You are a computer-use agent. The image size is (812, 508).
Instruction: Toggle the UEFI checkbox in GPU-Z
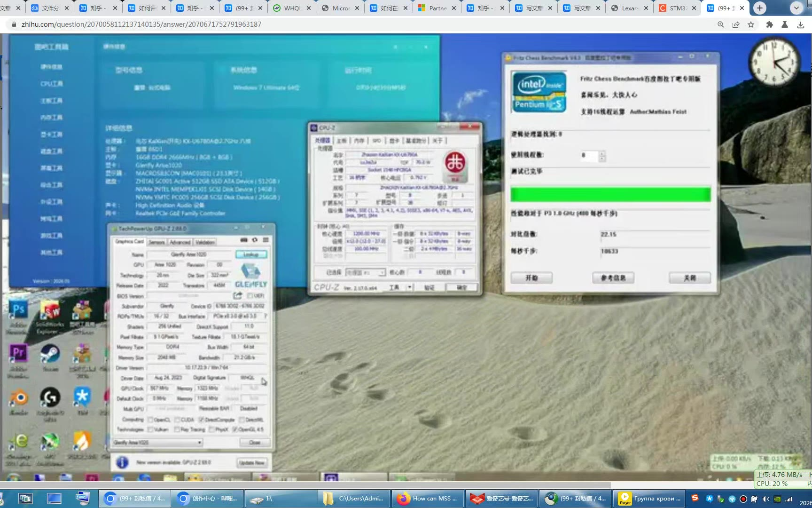[250, 295]
